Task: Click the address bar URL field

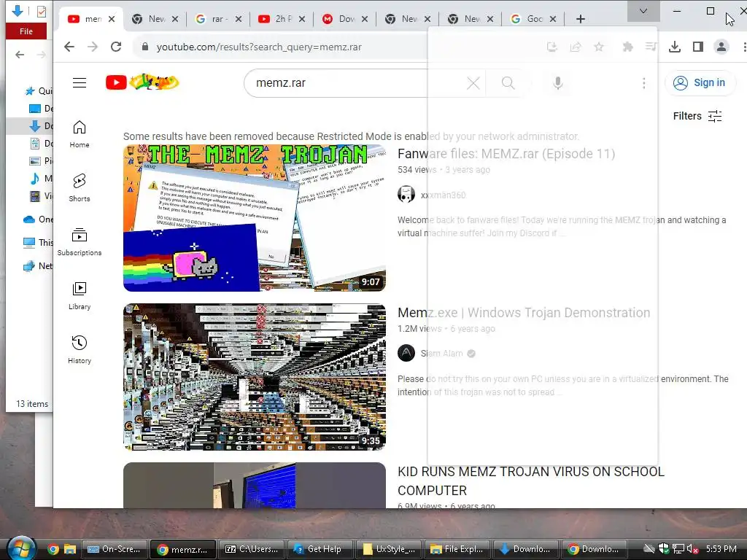Action: click(259, 47)
